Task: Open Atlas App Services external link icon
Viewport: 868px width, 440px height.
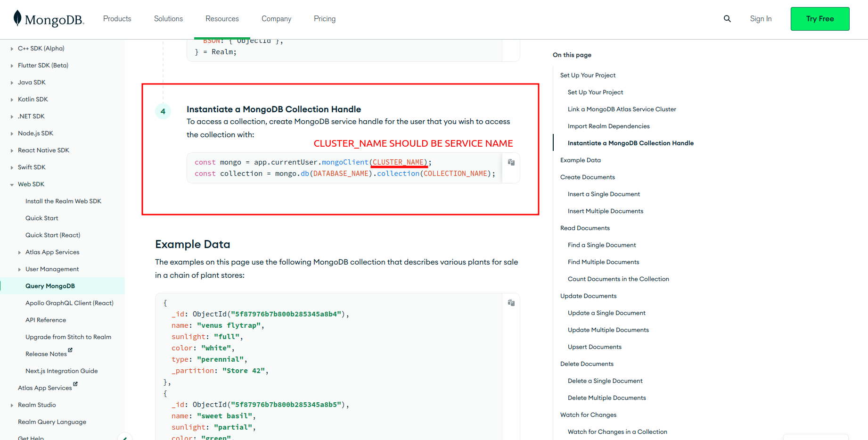Action: pos(75,384)
